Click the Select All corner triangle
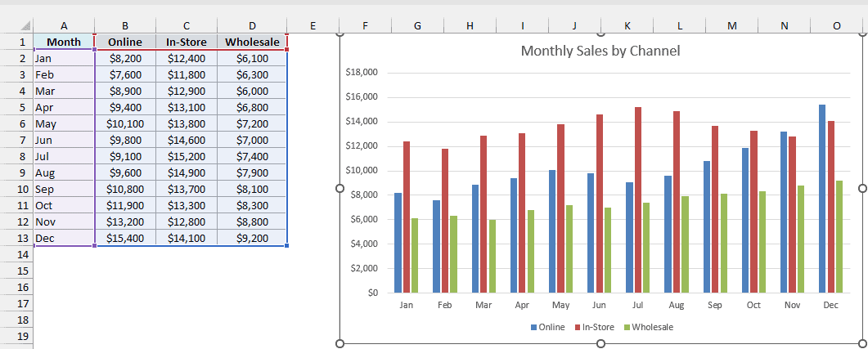The image size is (868, 349). coord(25,25)
